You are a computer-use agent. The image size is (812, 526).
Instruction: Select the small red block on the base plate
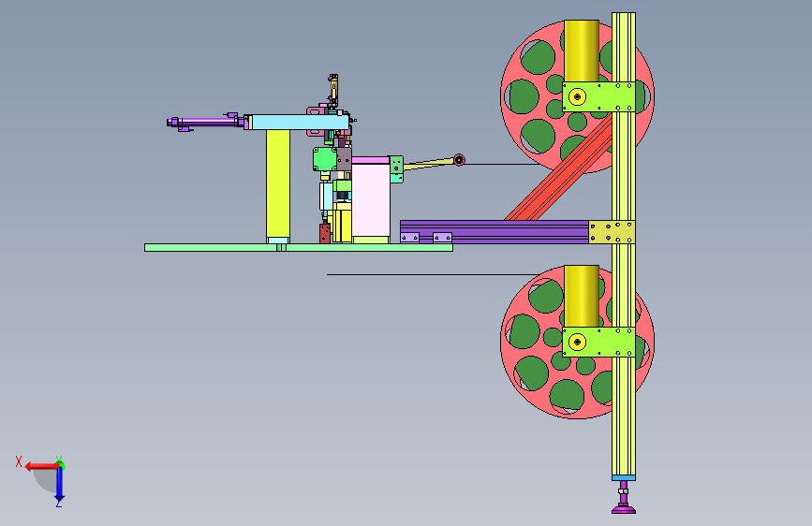[x=325, y=233]
